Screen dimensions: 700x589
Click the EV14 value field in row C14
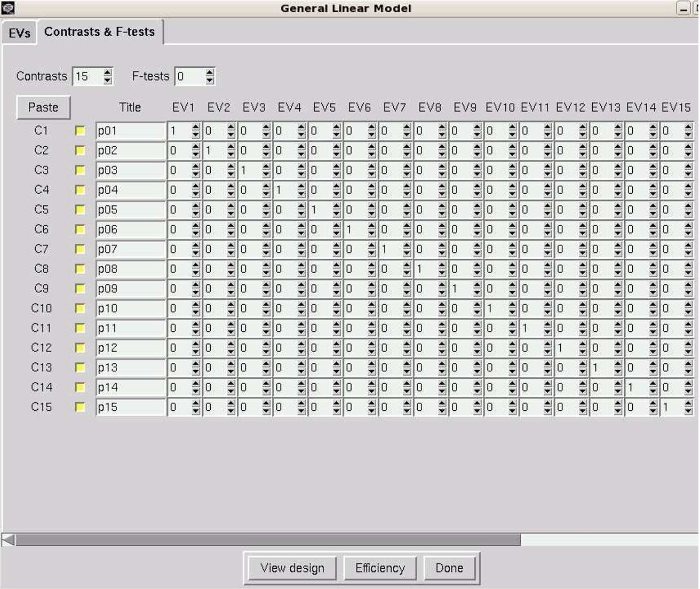tap(637, 387)
